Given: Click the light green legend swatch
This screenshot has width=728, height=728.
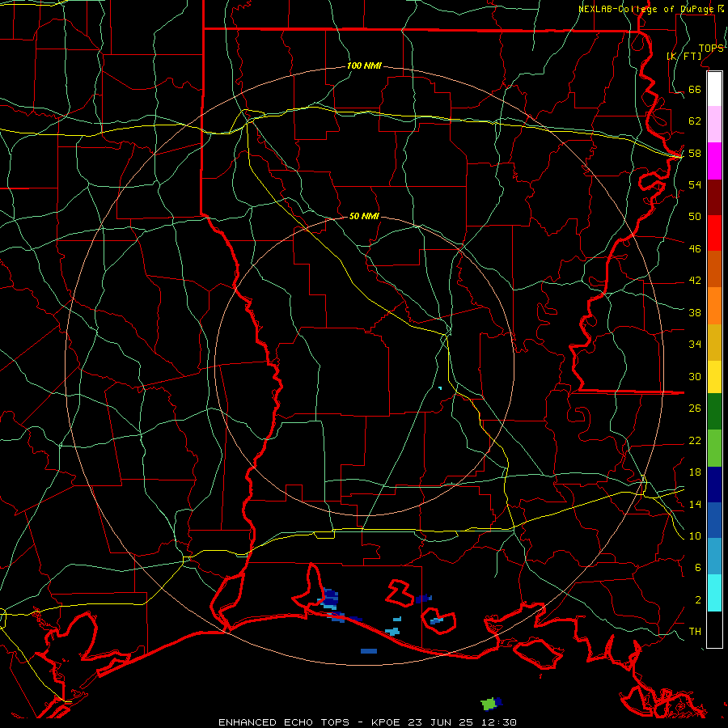Looking at the screenshot, I should point(714,448).
